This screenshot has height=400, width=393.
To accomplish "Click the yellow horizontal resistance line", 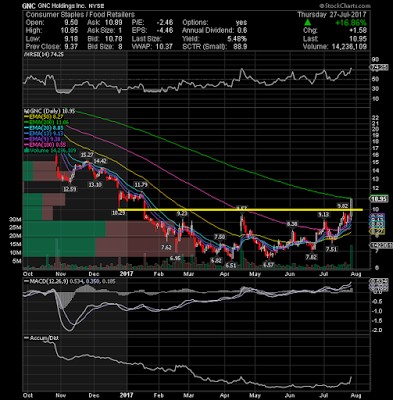I will pos(240,210).
